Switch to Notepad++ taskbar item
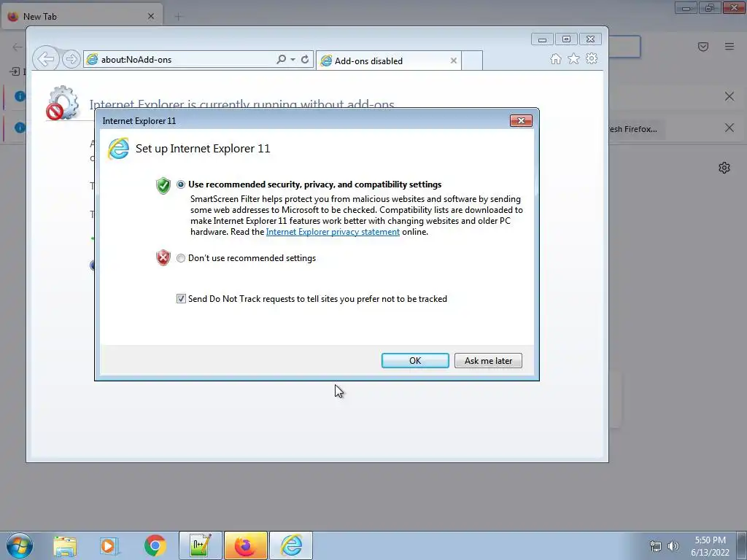Image resolution: width=747 pixels, height=560 pixels. pyautogui.click(x=200, y=545)
